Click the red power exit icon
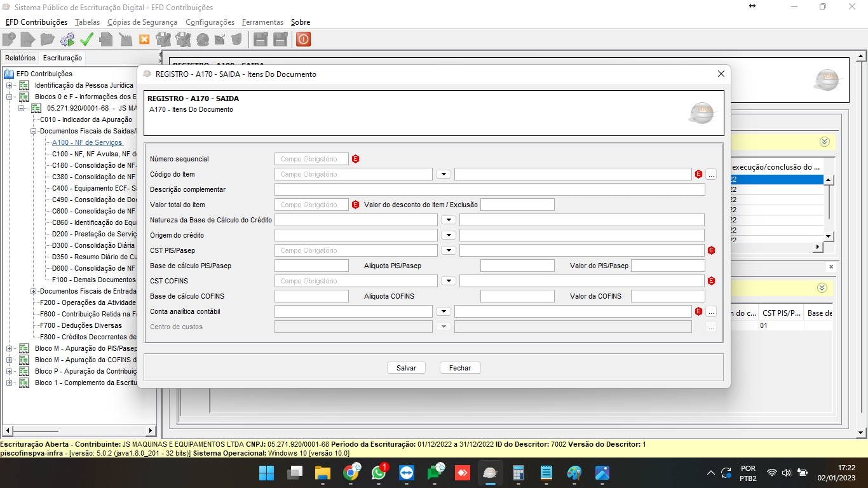Screen dimensions: 868x488 click(303, 39)
